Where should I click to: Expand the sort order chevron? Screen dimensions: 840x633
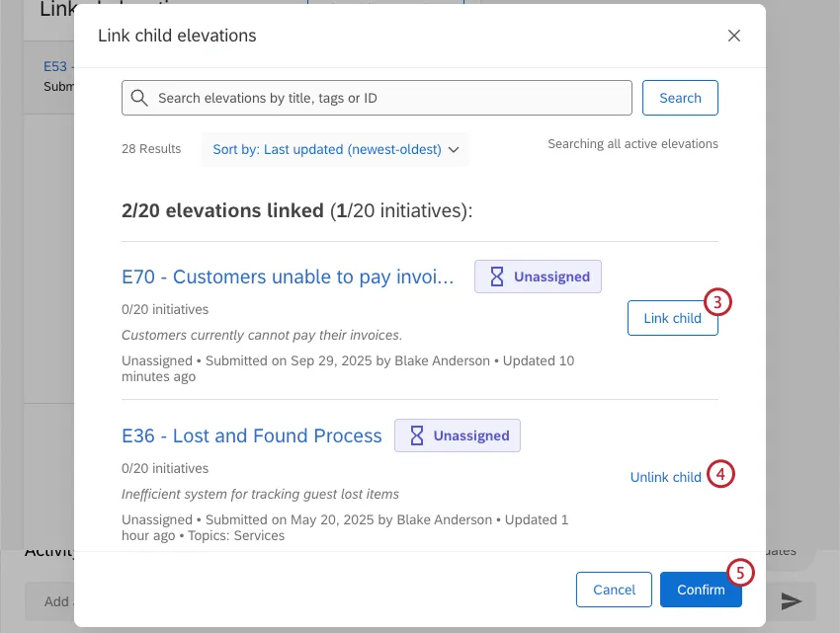pos(454,148)
